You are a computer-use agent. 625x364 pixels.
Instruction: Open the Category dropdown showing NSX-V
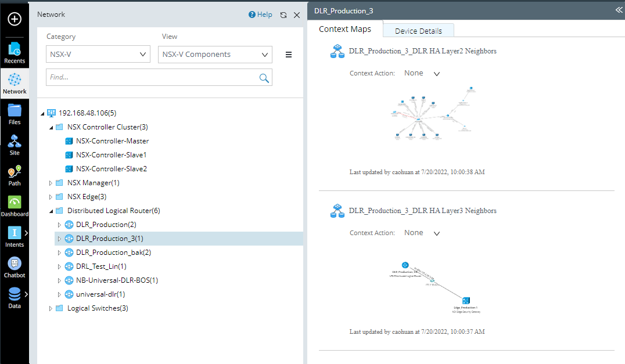coord(98,54)
